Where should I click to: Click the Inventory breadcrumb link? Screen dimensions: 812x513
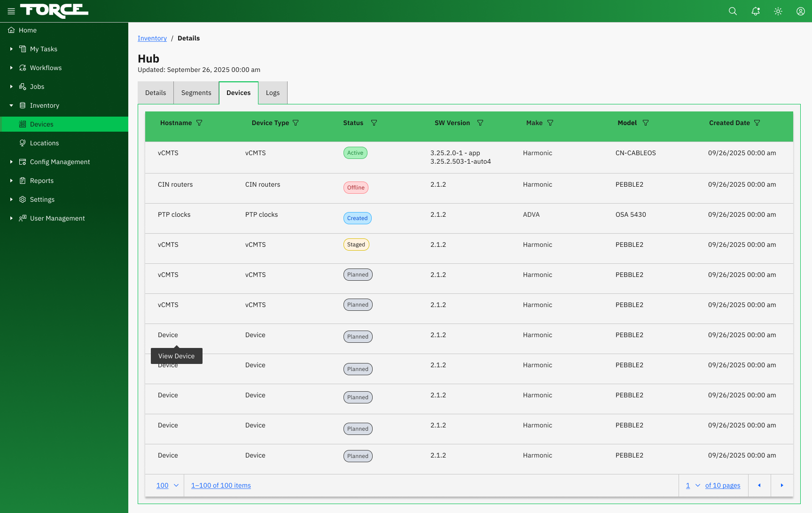[152, 38]
